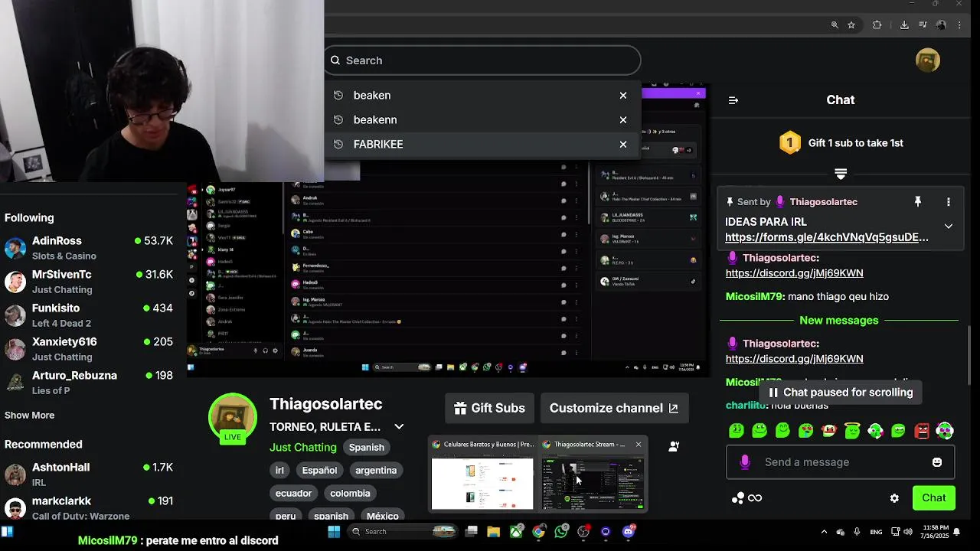This screenshot has width=980, height=551.
Task: Click the Just Chatting category link
Action: point(302,448)
